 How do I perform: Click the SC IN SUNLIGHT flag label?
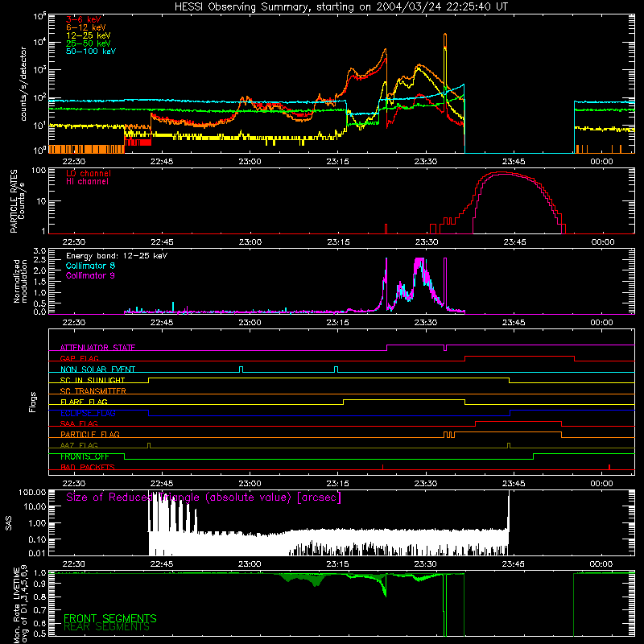point(93,380)
